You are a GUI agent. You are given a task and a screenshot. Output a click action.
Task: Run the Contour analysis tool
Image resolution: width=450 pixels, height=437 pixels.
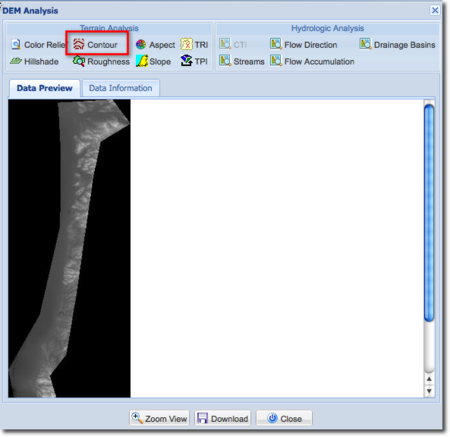click(95, 44)
